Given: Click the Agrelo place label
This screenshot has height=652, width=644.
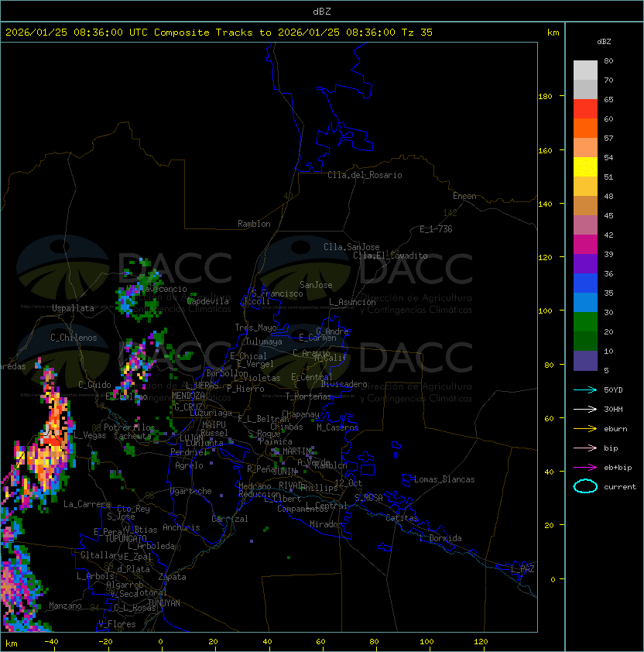Looking at the screenshot, I should click(189, 465).
